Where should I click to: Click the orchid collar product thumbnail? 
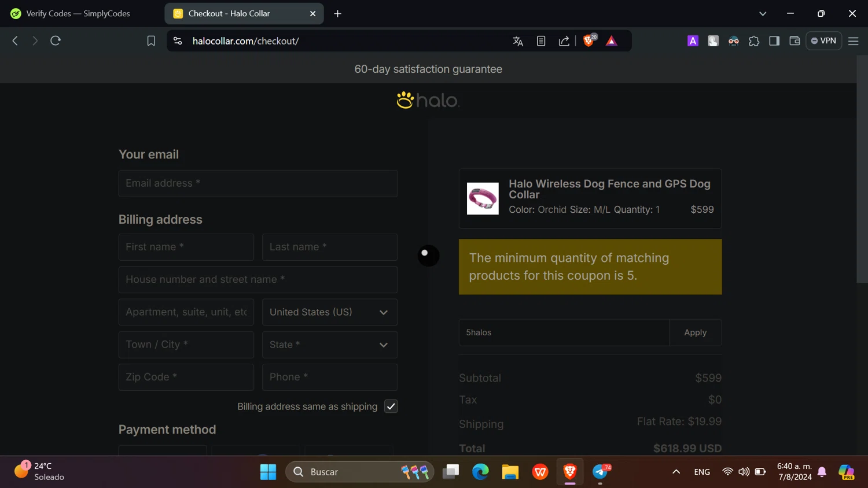[483, 198]
